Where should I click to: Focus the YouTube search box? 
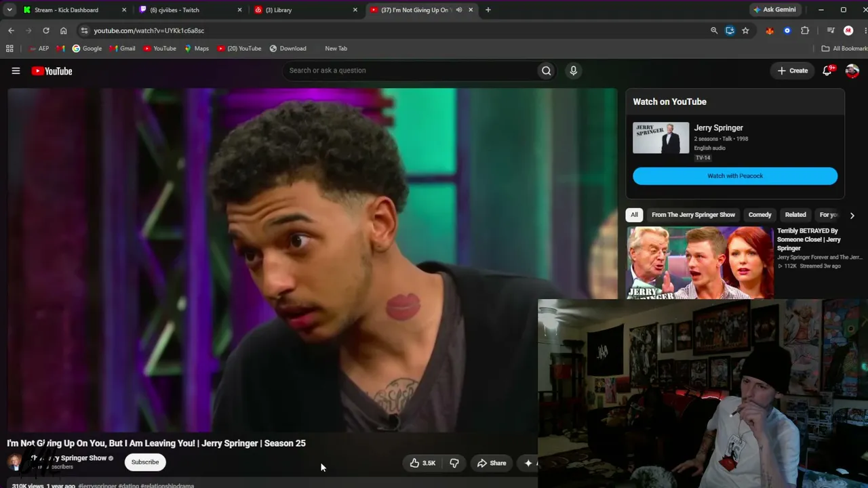pos(410,70)
